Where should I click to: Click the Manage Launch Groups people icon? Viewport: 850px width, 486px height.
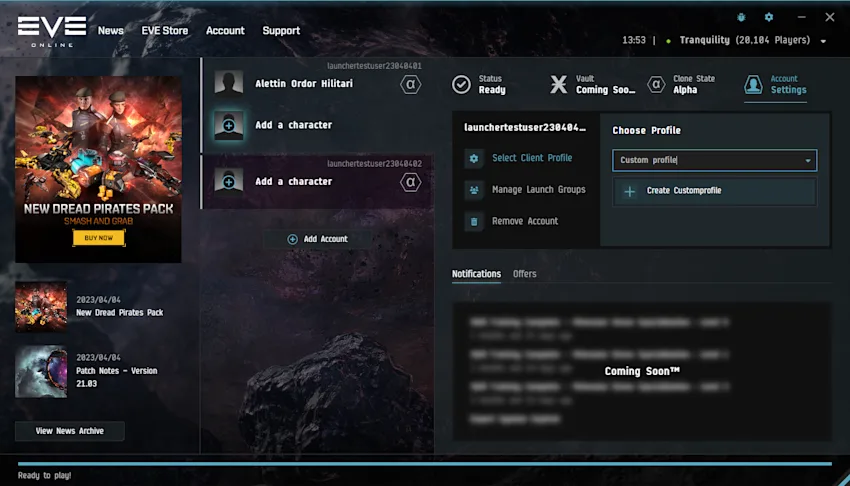(474, 190)
